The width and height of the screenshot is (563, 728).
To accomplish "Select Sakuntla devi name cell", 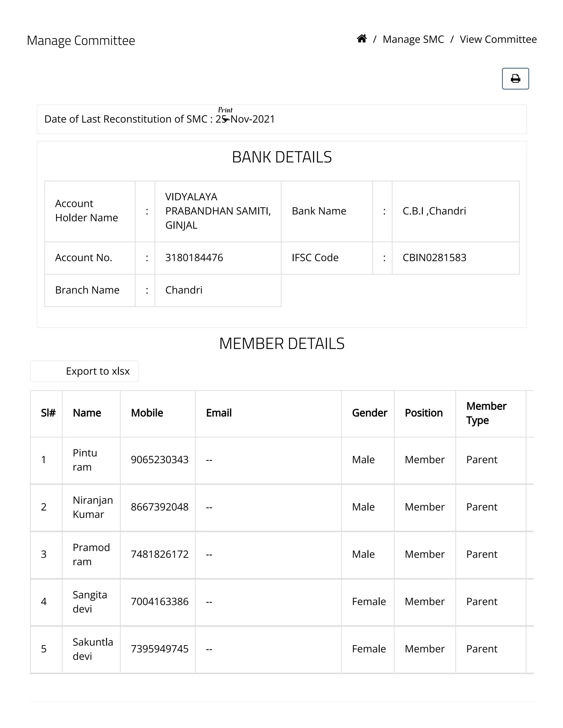I will [92, 649].
